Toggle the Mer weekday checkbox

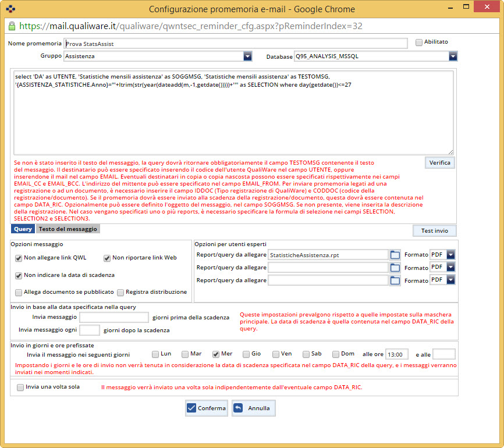[216, 354]
